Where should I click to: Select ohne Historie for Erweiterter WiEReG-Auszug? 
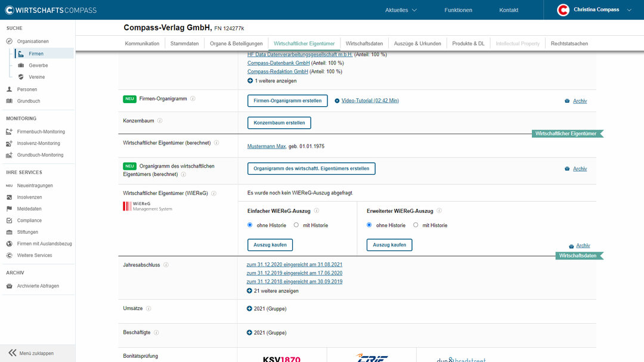(369, 225)
